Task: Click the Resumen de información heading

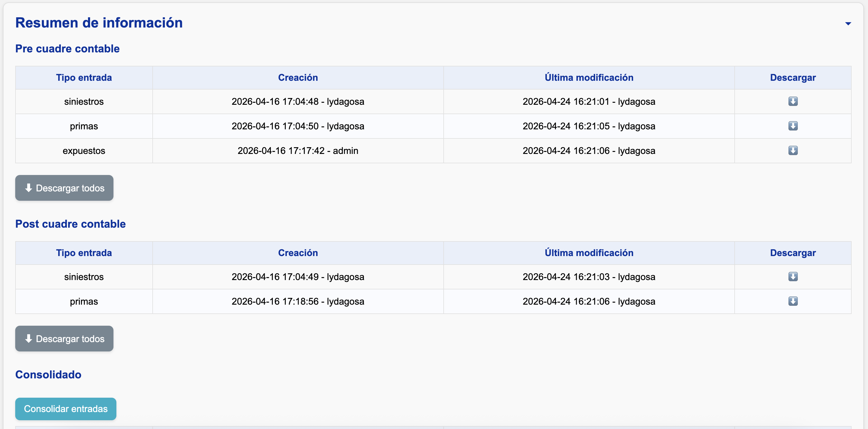Action: 99,23
